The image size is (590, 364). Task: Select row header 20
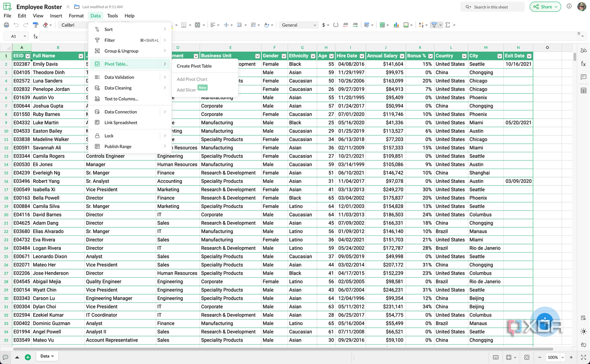(x=6, y=214)
